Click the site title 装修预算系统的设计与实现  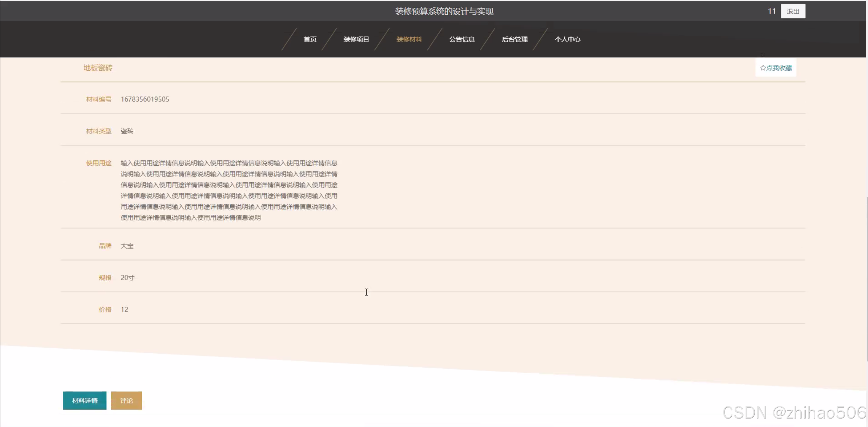444,11
